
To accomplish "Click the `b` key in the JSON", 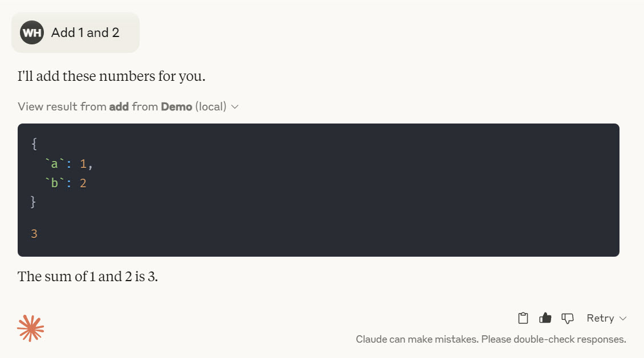I will (54, 183).
